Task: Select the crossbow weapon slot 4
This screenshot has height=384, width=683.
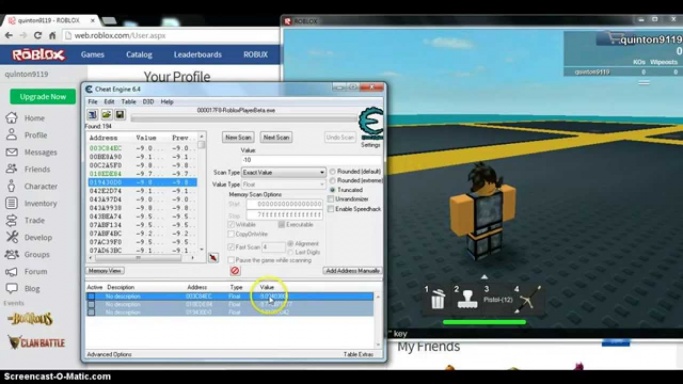Action: tap(528, 299)
